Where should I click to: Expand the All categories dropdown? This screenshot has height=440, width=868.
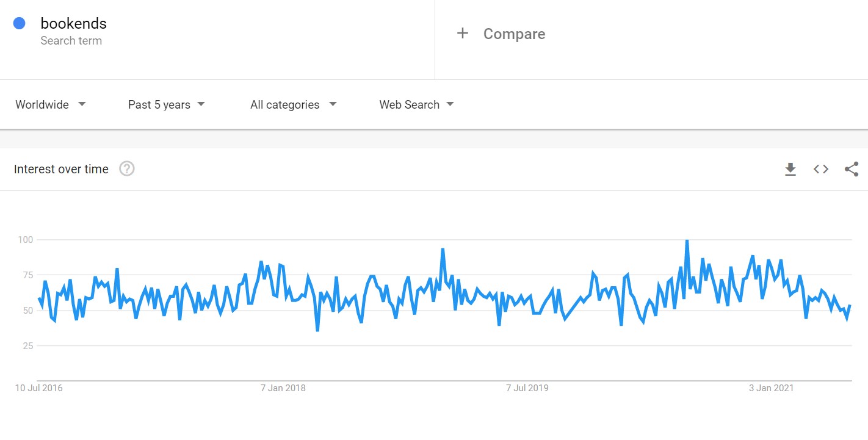click(x=294, y=104)
